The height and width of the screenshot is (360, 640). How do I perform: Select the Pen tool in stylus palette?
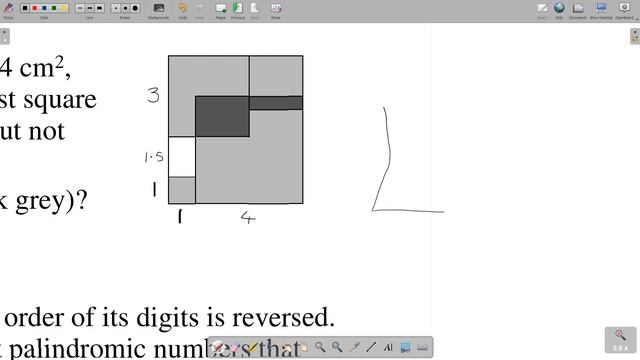pos(218,348)
